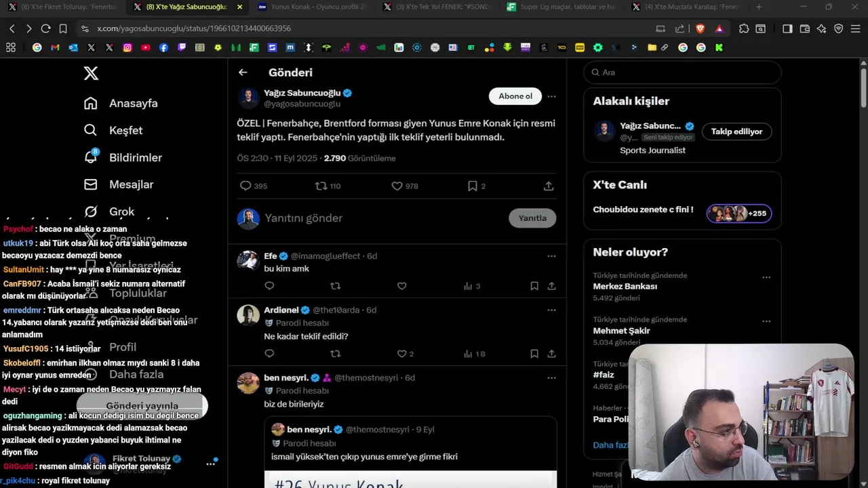Screen dimensions: 868x488
Task: Like the main post with 978 likes
Action: [405, 186]
